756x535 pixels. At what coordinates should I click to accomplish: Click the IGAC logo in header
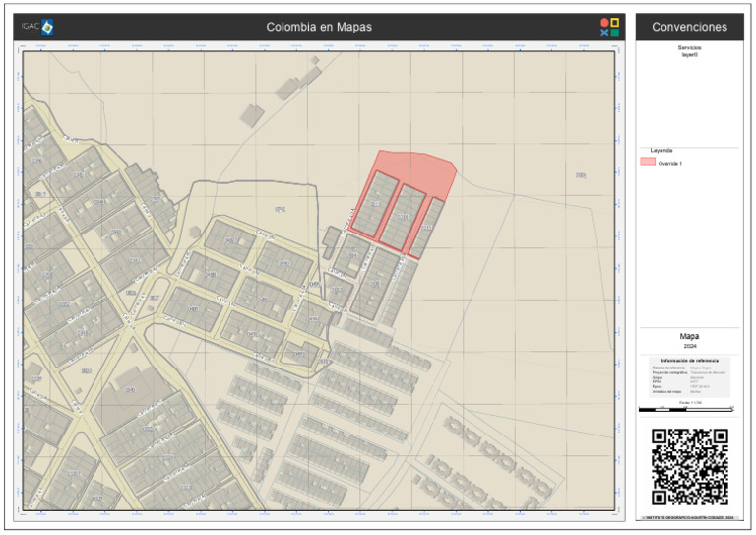(37, 27)
